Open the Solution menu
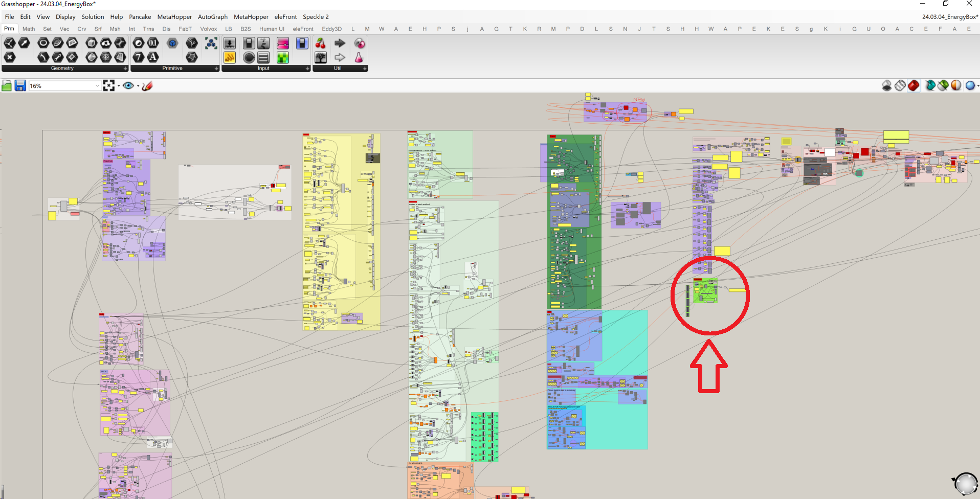Image resolution: width=980 pixels, height=499 pixels. (x=93, y=17)
